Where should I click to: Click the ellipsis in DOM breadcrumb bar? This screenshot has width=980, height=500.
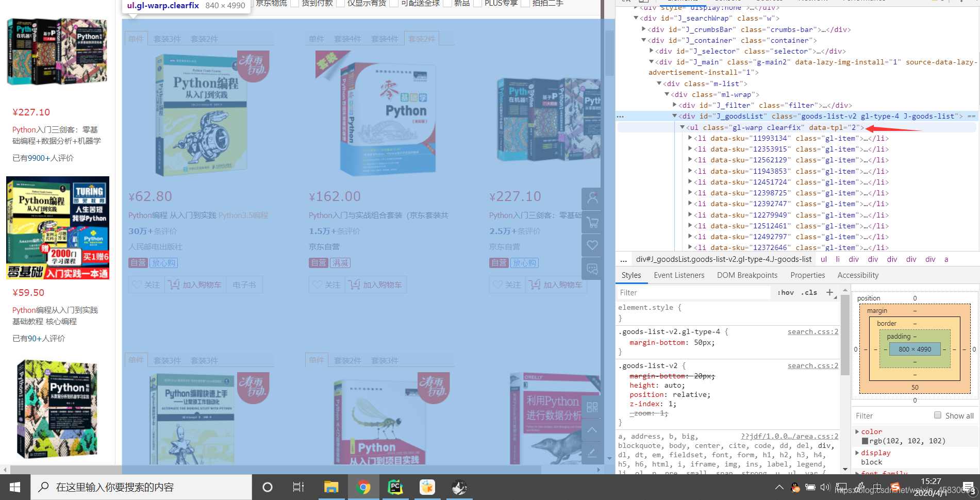pos(623,259)
